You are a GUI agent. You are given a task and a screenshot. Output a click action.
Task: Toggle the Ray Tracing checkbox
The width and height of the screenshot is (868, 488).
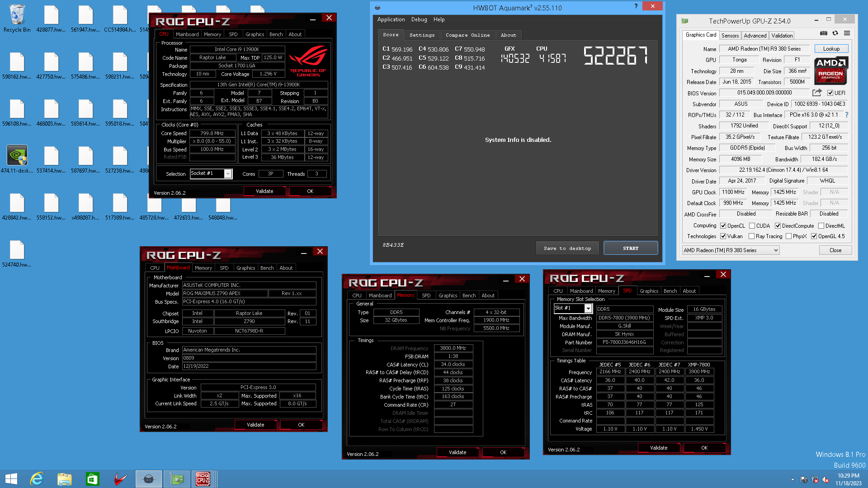pos(751,236)
